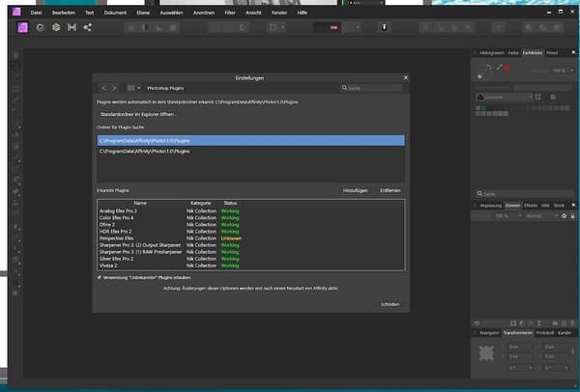Image resolution: width=580 pixels, height=392 pixels.
Task: Select the Perspective Efex plugin row
Action: (250, 238)
